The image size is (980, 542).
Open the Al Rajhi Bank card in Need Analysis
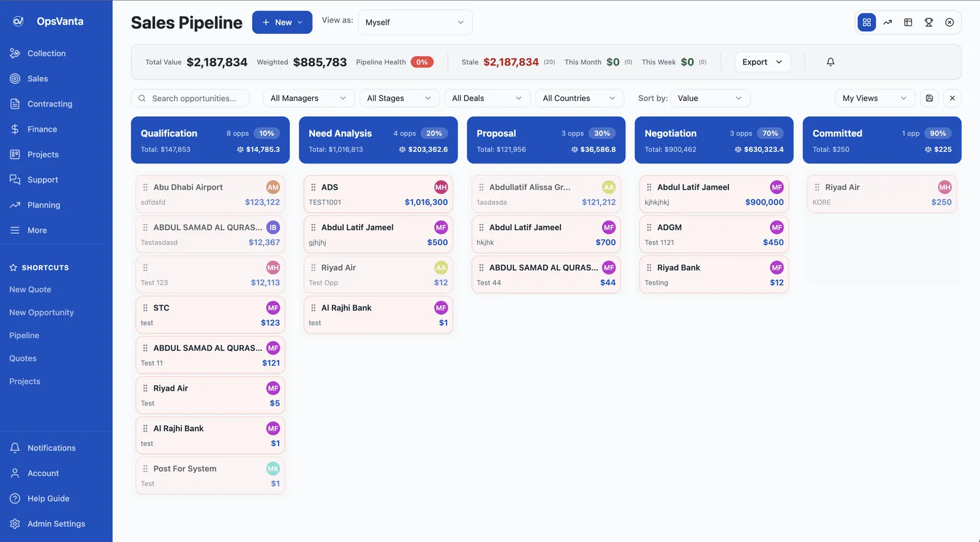click(378, 315)
